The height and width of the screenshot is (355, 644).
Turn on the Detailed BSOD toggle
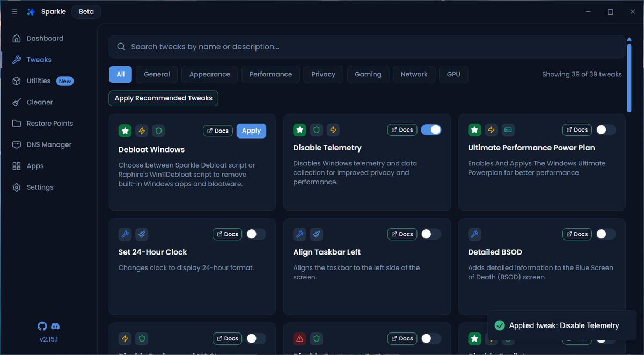pos(606,234)
